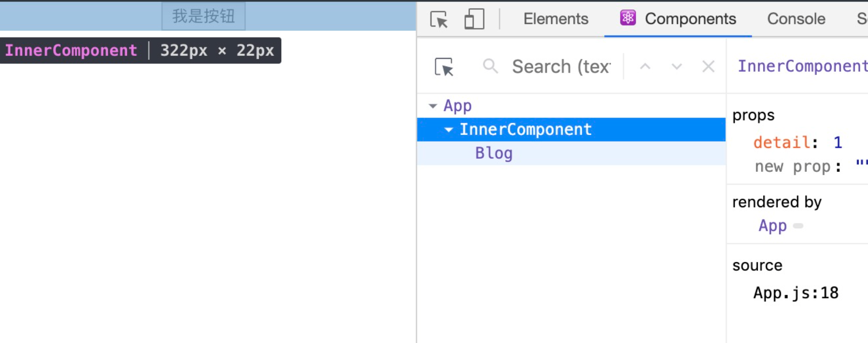
Task: Click the 我是按钮 button
Action: (203, 16)
